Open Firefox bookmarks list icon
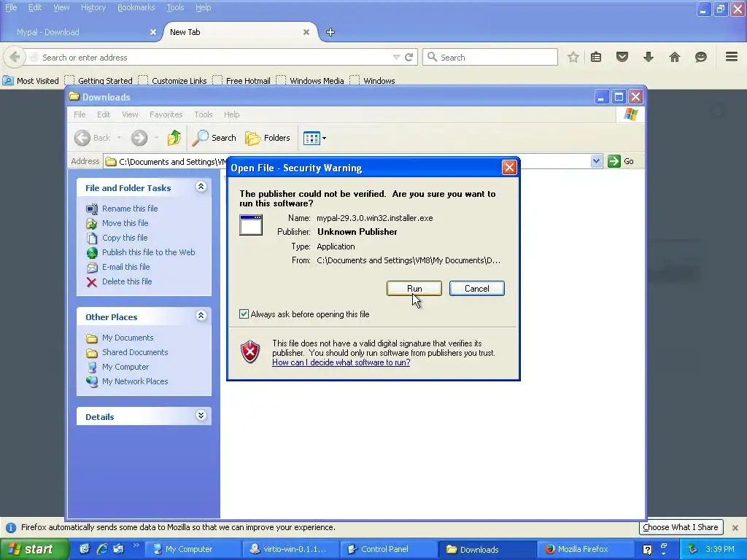Screen dimensions: 747x560 pyautogui.click(x=596, y=57)
